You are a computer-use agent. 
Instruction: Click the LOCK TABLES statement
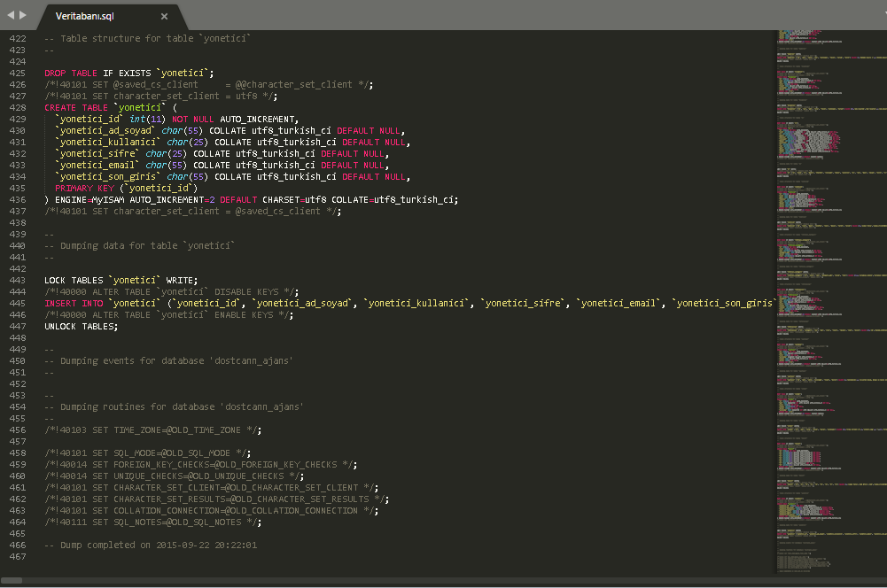coord(74,281)
